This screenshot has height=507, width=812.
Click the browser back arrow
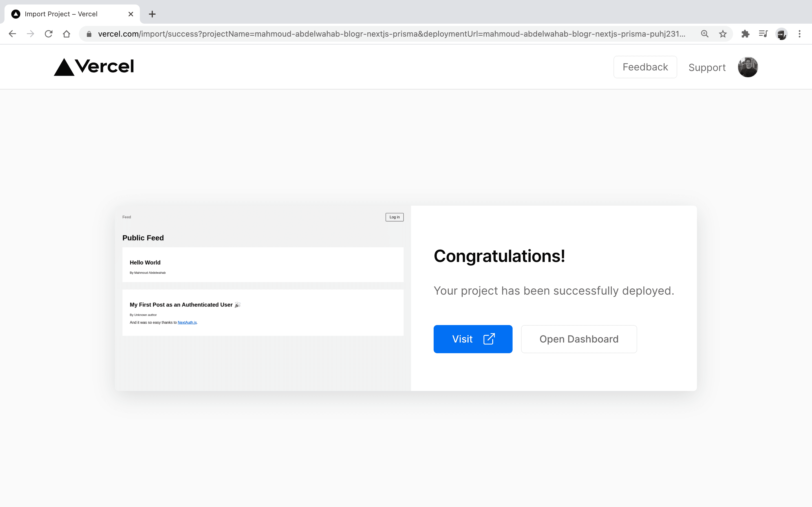pos(12,34)
